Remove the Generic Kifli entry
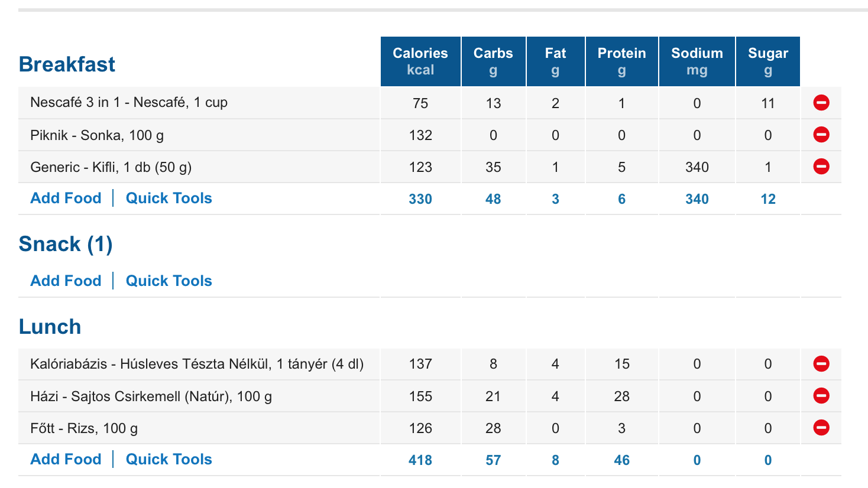Screen dimensions: 868x488 click(x=821, y=167)
